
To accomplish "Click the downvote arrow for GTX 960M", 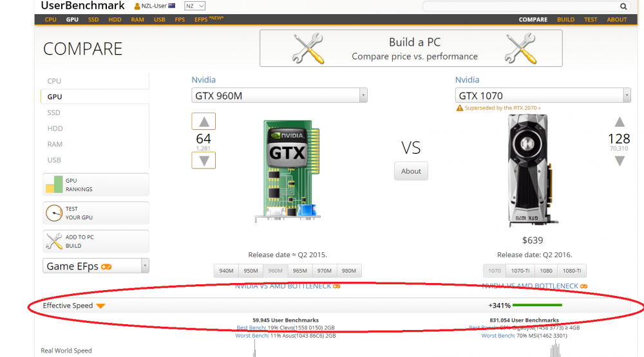I will [204, 160].
